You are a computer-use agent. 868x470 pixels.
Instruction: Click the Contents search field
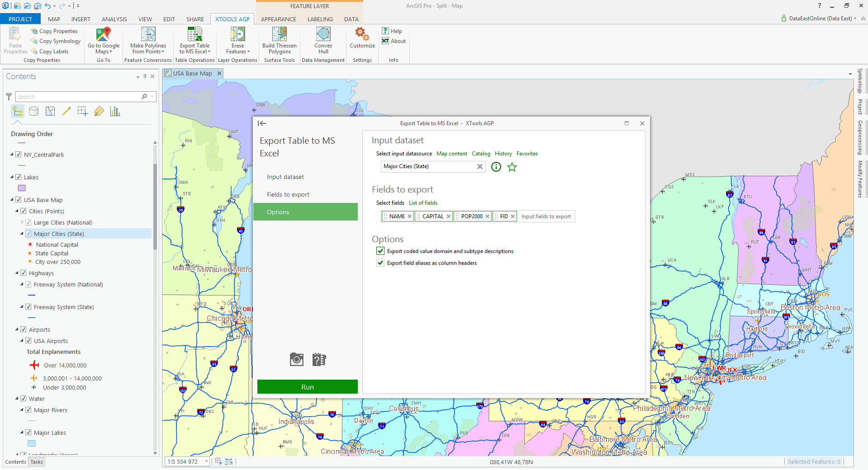(79, 97)
